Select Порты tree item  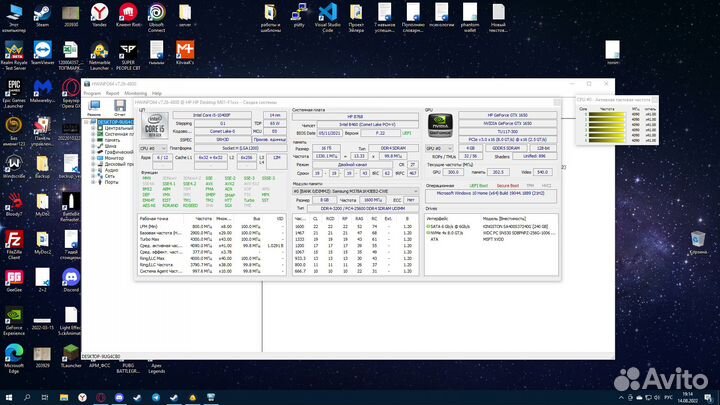[x=112, y=182]
